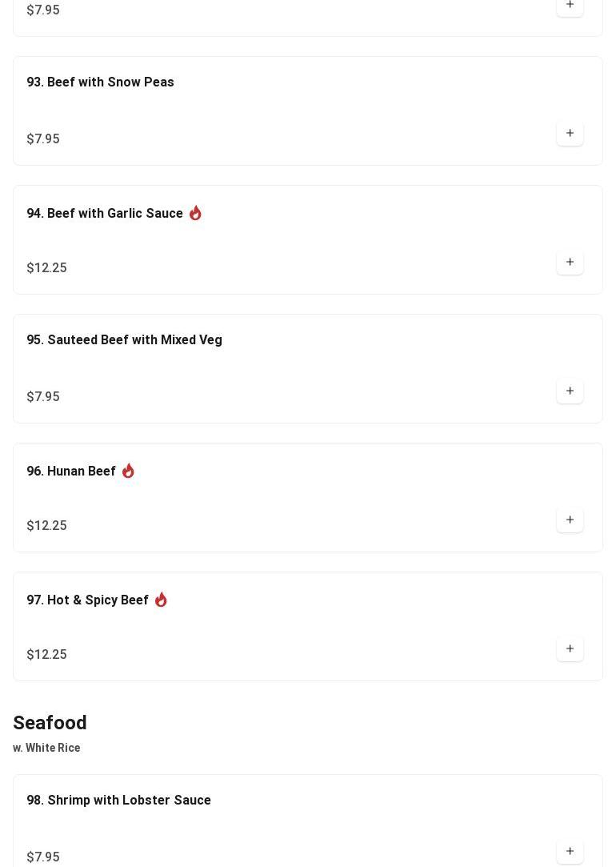Open 94. Beef with Garlic Sauce details
The width and height of the screenshot is (616, 867).
point(105,214)
